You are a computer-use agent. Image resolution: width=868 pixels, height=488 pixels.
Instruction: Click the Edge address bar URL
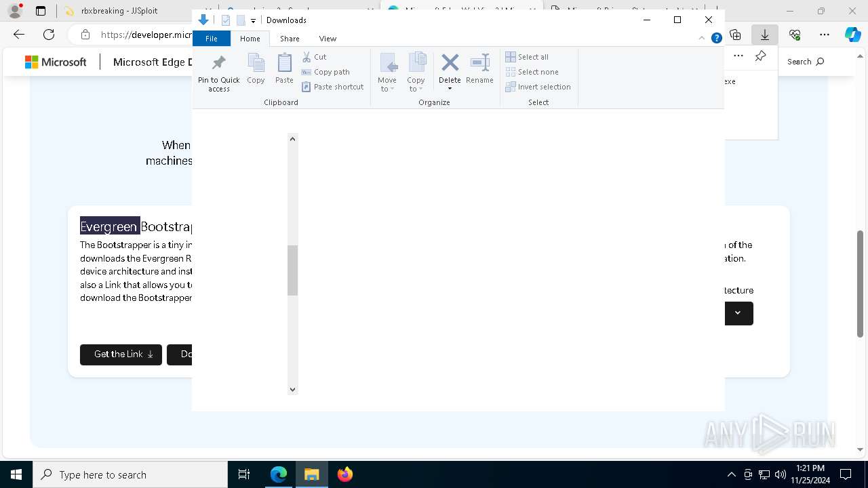coord(146,35)
